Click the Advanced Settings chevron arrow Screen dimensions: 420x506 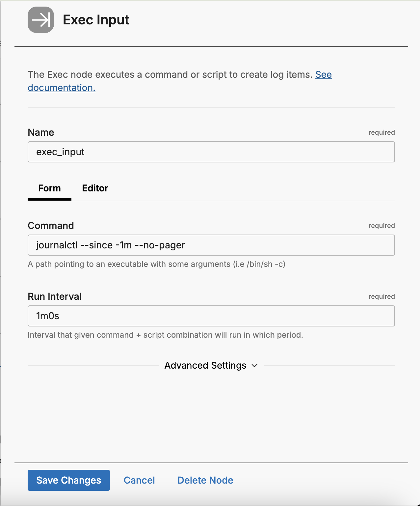click(x=254, y=366)
